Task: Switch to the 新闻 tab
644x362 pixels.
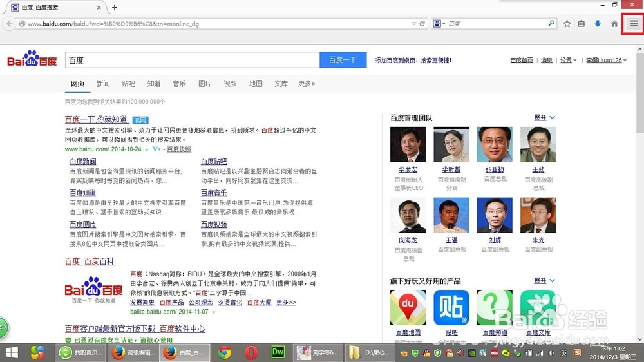Action: tap(103, 84)
